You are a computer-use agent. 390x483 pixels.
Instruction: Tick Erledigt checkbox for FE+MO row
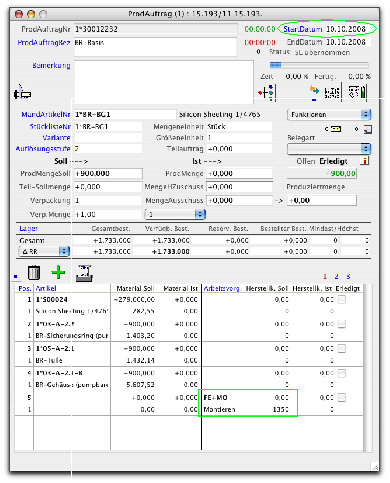342,397
